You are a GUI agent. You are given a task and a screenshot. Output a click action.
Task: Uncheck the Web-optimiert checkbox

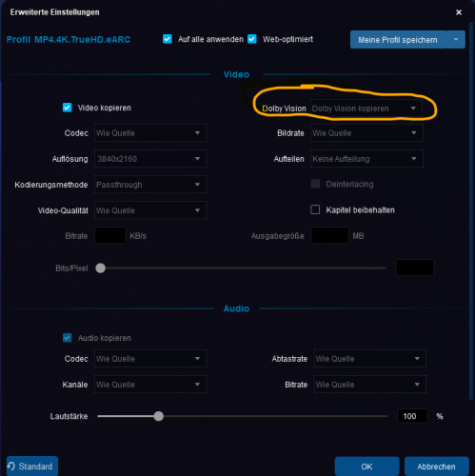pyautogui.click(x=252, y=39)
